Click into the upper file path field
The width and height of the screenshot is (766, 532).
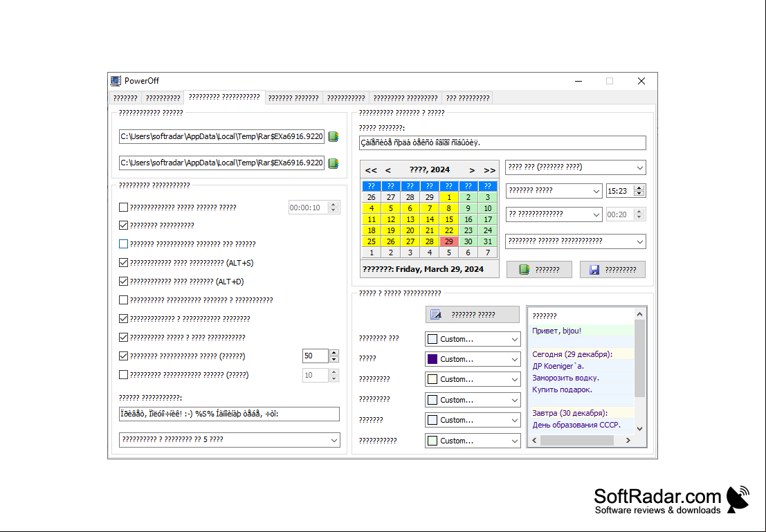point(222,137)
